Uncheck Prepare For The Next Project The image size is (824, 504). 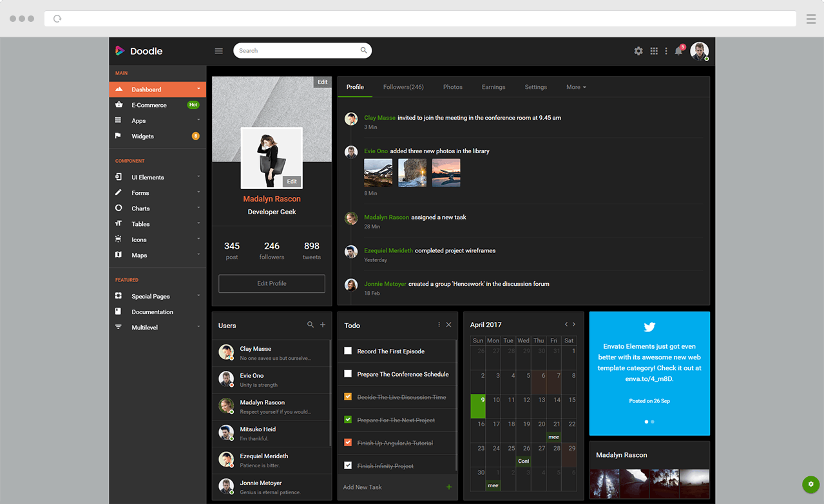[x=348, y=420]
